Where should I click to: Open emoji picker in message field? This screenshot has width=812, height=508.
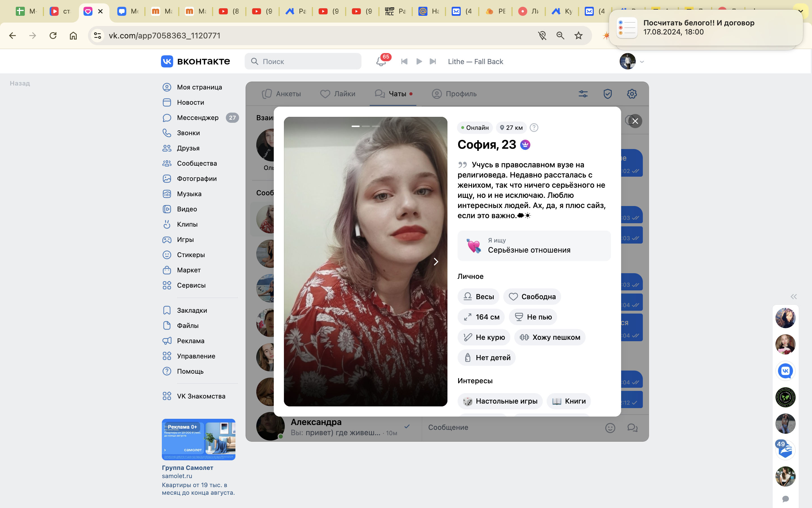pyautogui.click(x=610, y=427)
